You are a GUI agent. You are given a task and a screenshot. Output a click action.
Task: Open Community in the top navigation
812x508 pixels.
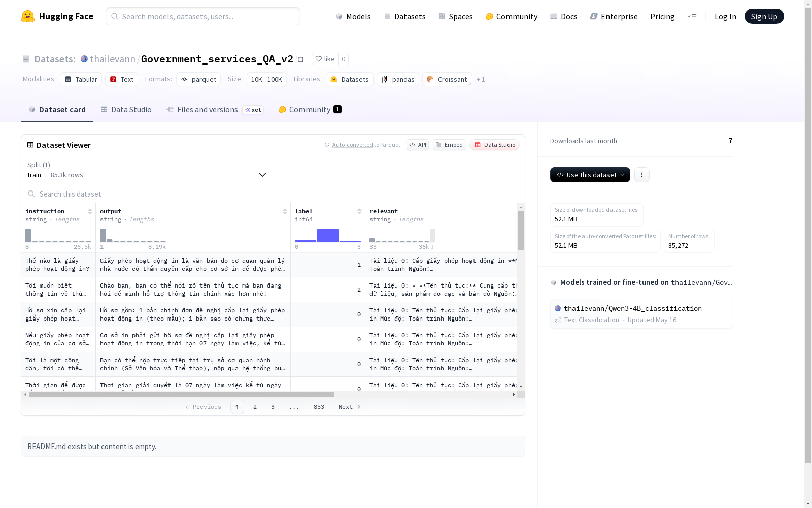point(512,16)
